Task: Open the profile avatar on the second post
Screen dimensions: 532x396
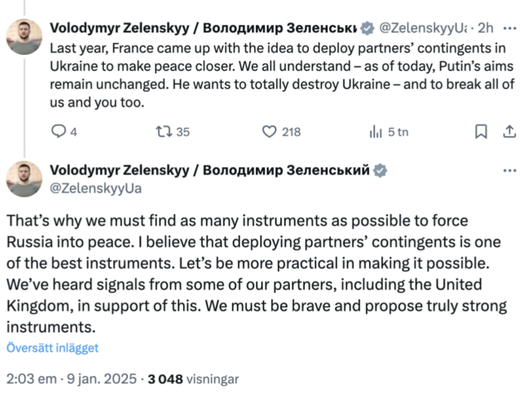Action: (22, 179)
